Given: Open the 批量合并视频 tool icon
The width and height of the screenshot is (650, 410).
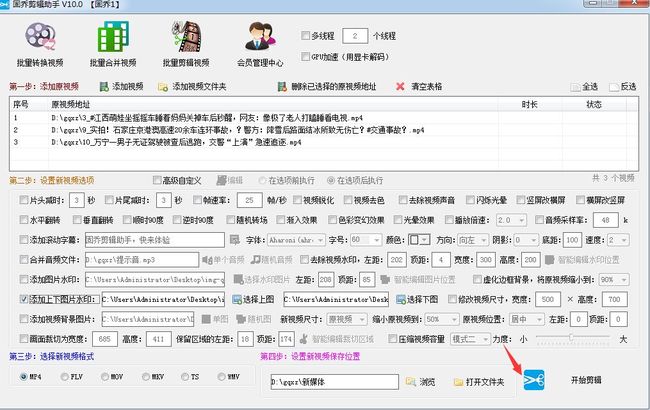Looking at the screenshot, I should point(113,36).
